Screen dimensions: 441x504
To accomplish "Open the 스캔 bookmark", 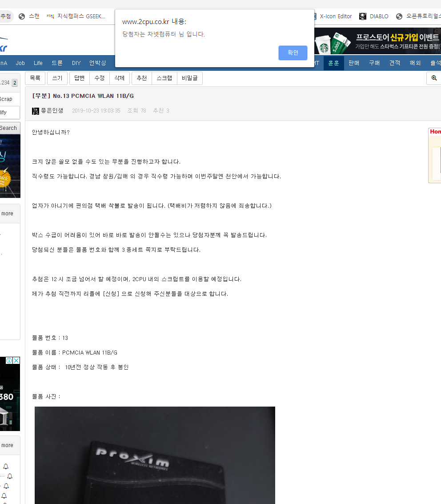I will pos(29,16).
